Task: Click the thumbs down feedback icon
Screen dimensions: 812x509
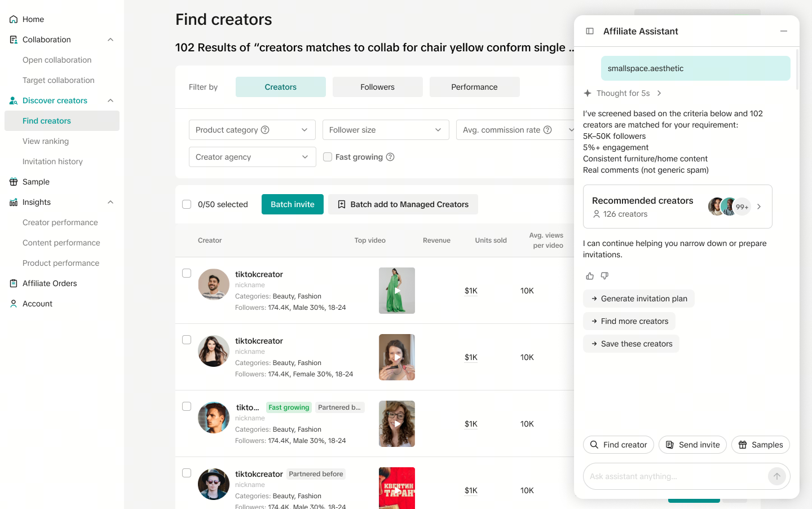Action: pyautogui.click(x=604, y=276)
